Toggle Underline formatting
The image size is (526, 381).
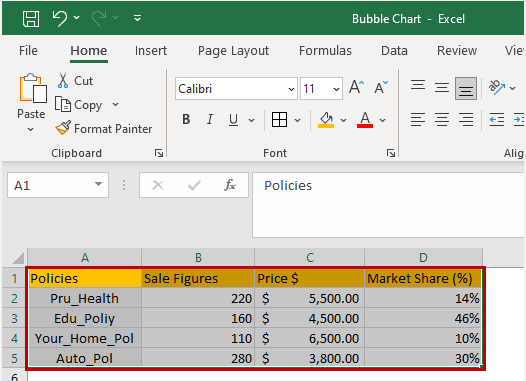[233, 120]
